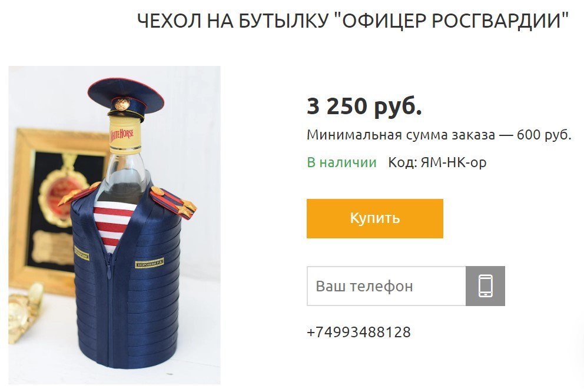Click the mobile phone icon button
This screenshot has width=584, height=392.
485,286
